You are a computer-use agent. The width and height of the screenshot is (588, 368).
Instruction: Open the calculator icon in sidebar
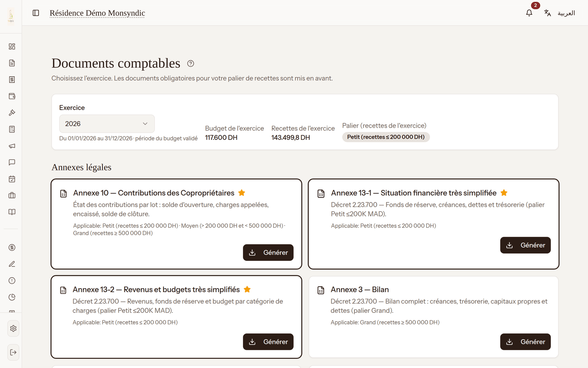(x=12, y=129)
